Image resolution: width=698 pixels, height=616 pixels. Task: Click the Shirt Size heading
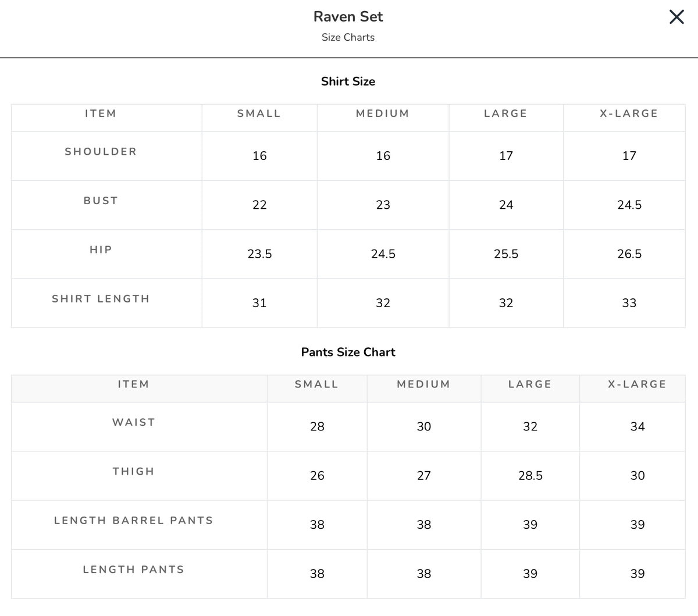348,81
